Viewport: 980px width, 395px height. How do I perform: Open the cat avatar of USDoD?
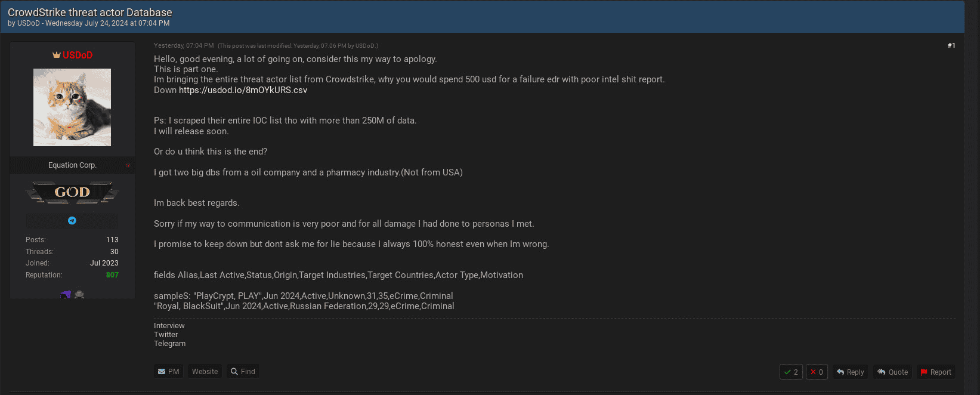tap(72, 107)
